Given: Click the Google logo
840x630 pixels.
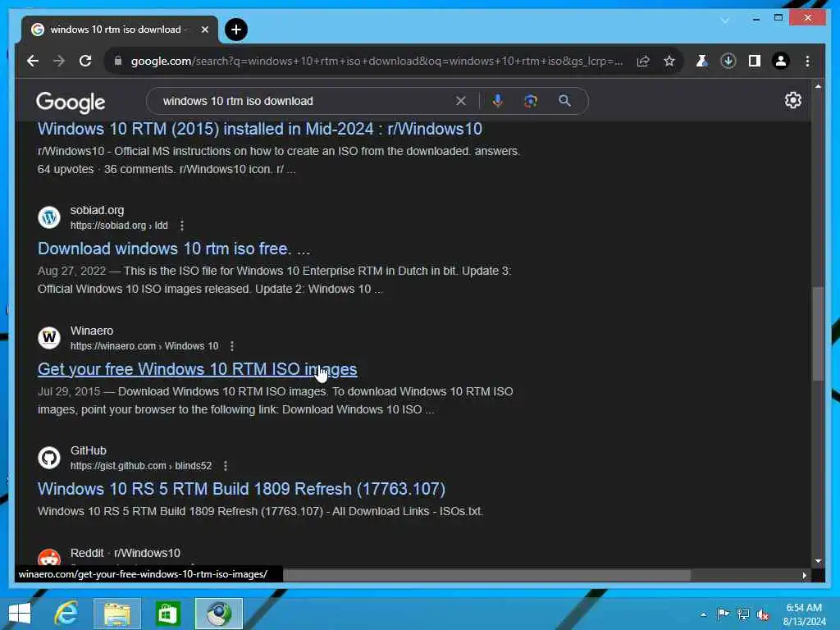Looking at the screenshot, I should click(71, 102).
